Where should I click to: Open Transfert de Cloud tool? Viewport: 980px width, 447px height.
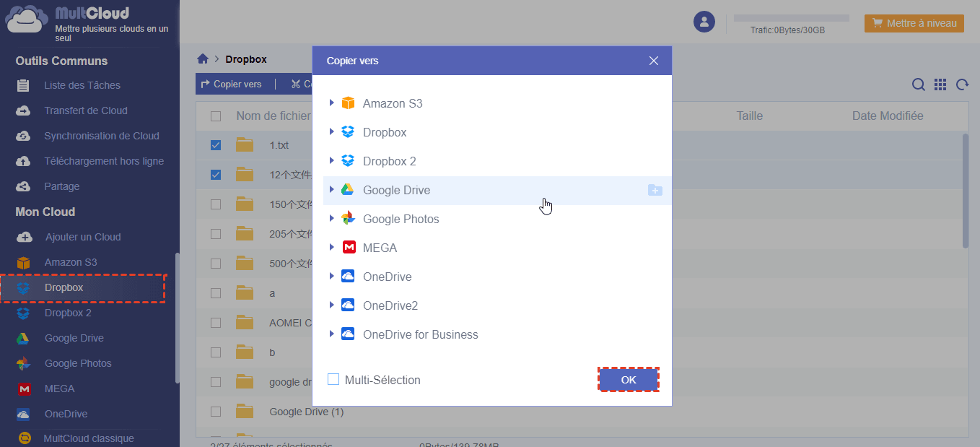86,110
